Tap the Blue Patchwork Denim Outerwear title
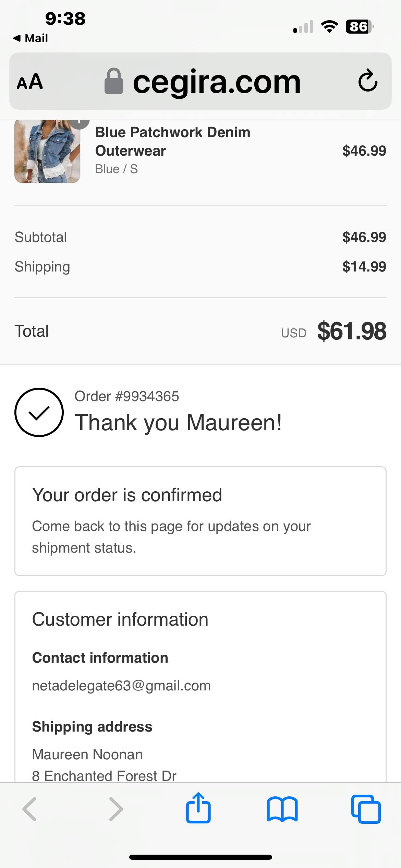 click(x=173, y=141)
